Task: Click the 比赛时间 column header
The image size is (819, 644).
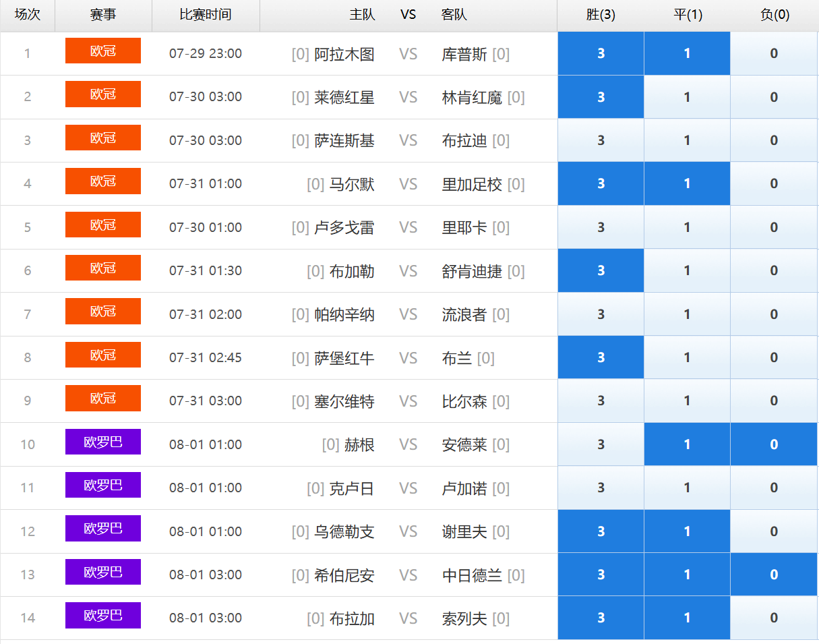Action: pyautogui.click(x=206, y=15)
